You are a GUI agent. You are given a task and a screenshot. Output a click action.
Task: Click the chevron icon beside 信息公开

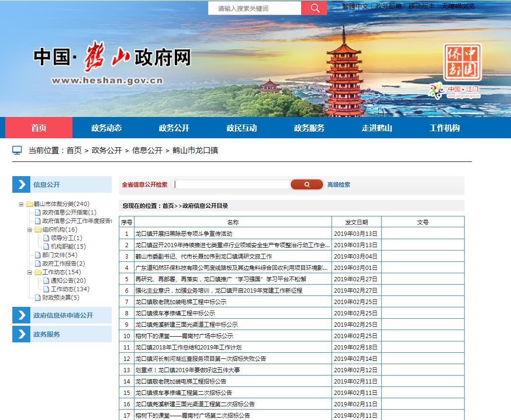21,185
